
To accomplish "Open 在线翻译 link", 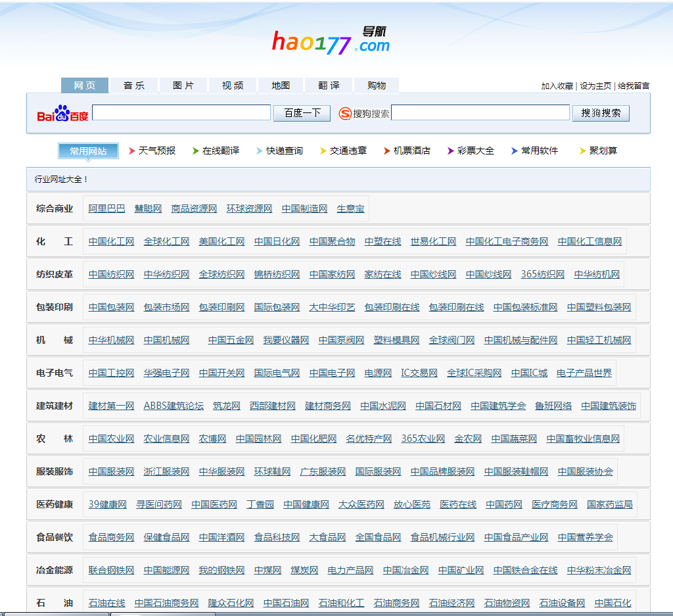I will (x=221, y=151).
